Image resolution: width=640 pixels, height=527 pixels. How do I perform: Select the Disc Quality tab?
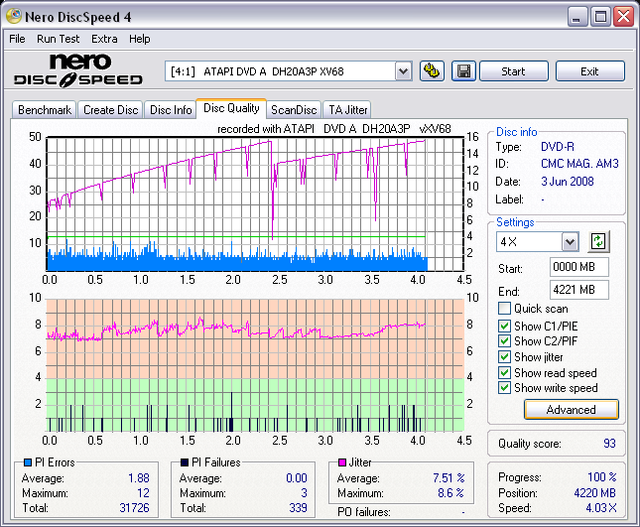231,108
